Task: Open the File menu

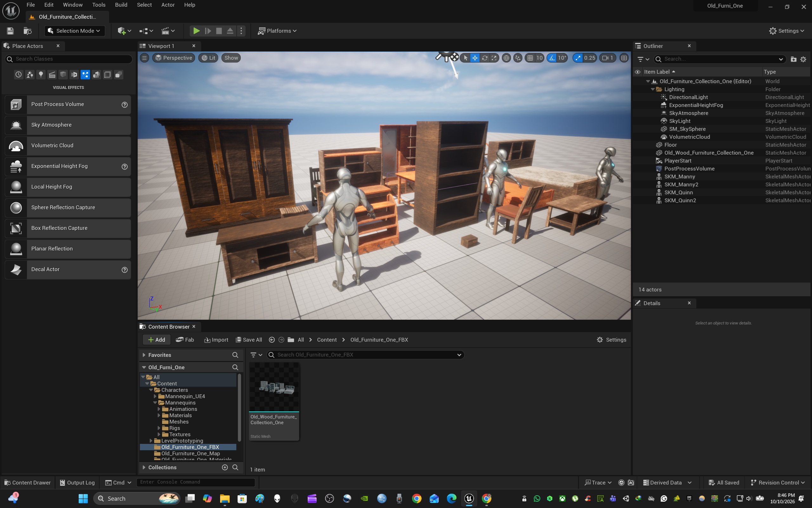Action: pyautogui.click(x=30, y=5)
